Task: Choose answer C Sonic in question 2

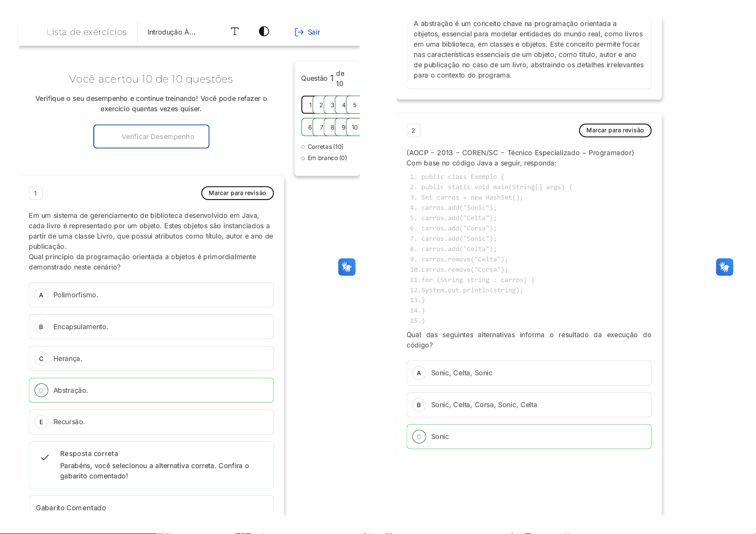Action: pos(529,437)
